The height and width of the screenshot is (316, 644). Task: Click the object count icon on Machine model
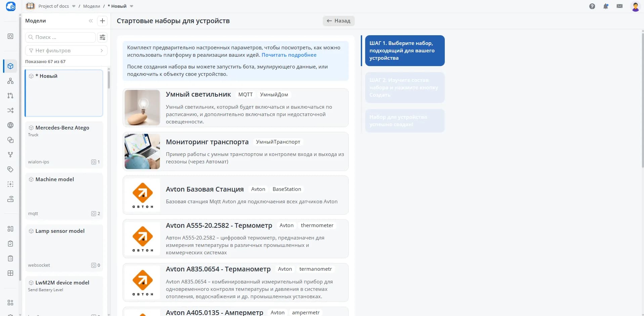(x=94, y=214)
